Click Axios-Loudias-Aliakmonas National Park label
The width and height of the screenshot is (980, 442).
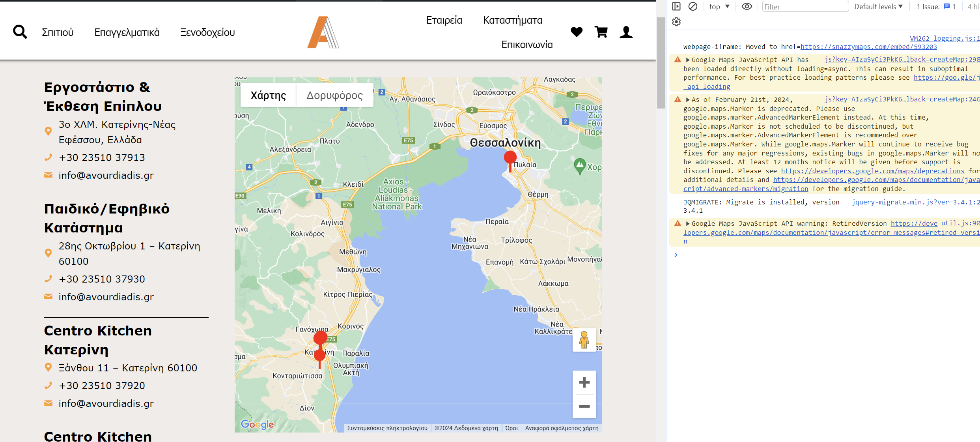[x=396, y=194]
